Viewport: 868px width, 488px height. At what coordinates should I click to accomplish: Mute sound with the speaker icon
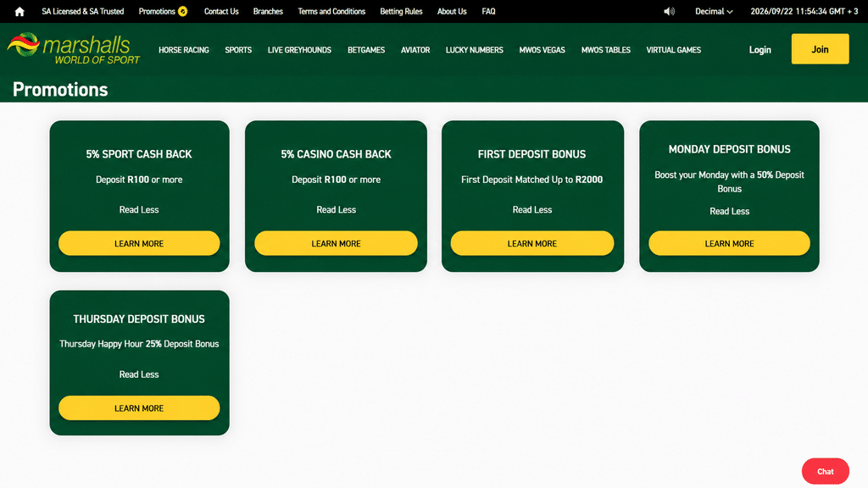click(670, 12)
